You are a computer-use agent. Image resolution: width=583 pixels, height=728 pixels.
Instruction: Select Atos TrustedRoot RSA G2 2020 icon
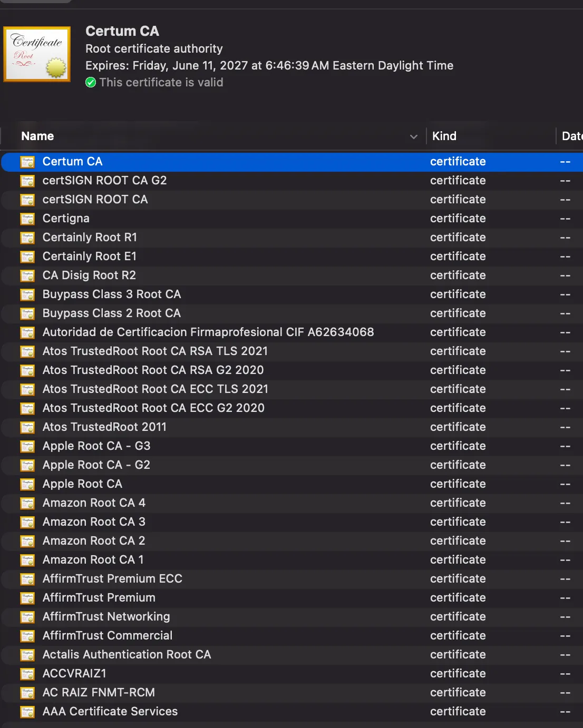pos(27,370)
